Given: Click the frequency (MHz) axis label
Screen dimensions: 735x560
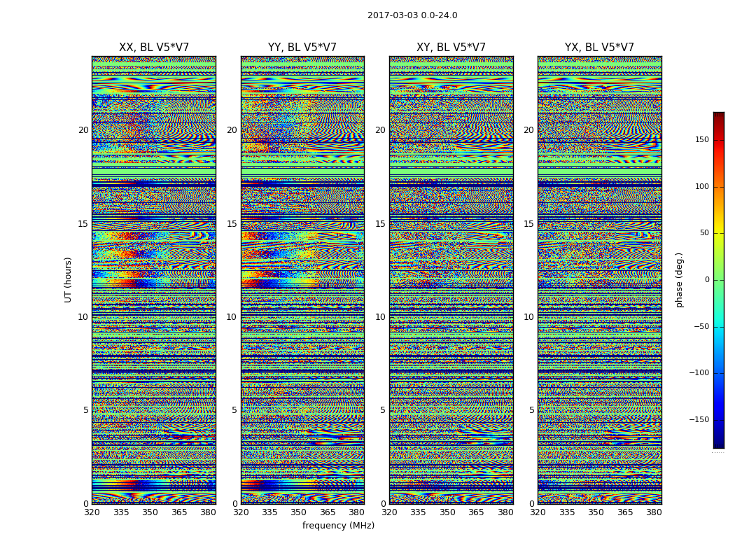Looking at the screenshot, I should [x=338, y=526].
